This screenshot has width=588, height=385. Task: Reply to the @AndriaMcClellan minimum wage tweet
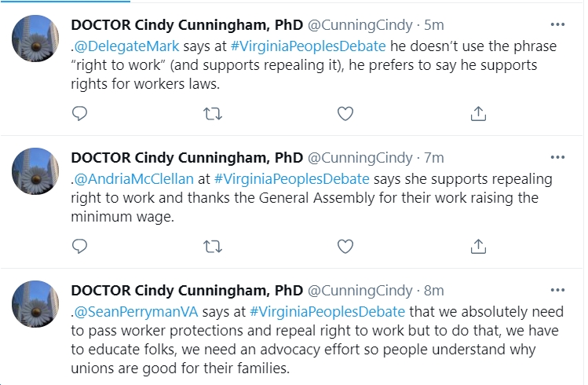click(x=79, y=246)
